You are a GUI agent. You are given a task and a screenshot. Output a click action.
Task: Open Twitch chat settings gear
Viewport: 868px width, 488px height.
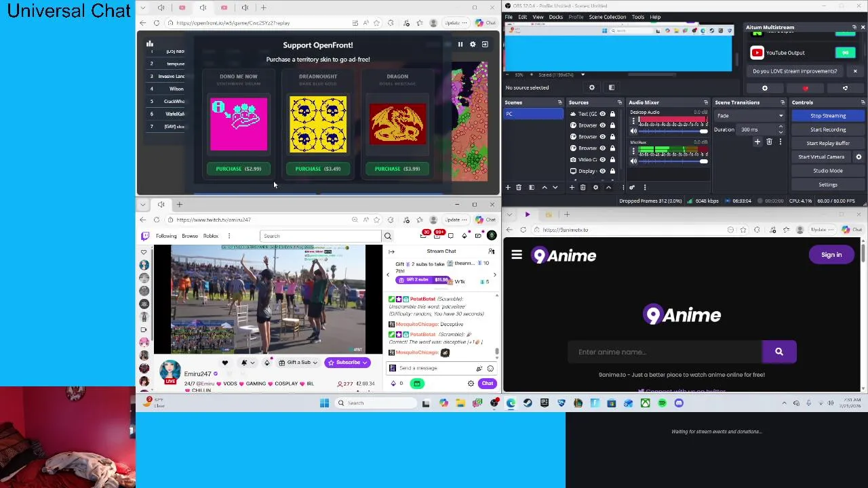(471, 384)
